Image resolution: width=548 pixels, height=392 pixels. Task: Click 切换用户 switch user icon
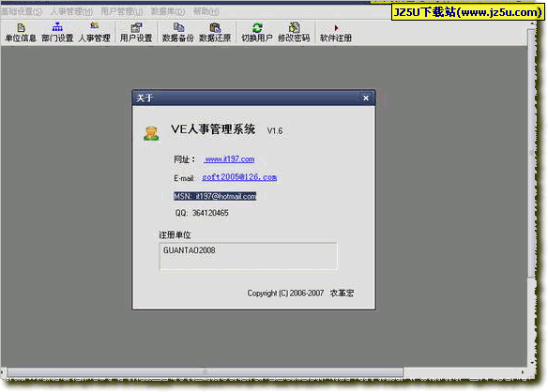pyautogui.click(x=257, y=33)
